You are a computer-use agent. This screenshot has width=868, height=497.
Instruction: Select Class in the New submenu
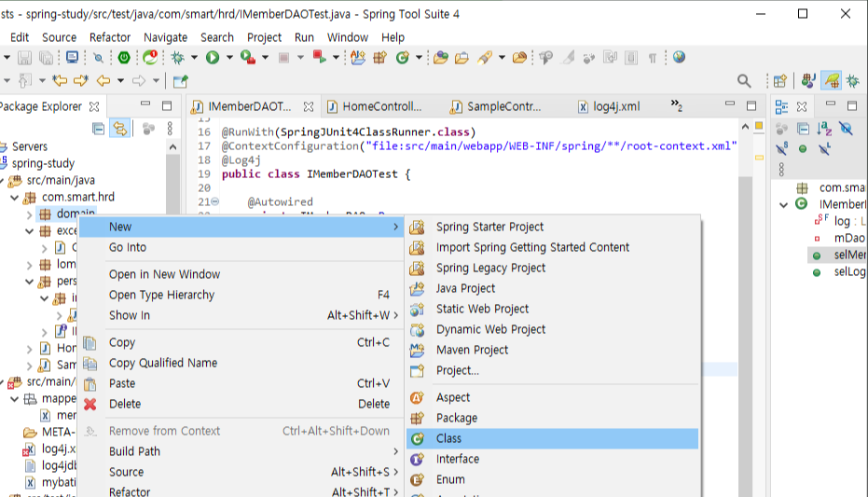pyautogui.click(x=553, y=438)
